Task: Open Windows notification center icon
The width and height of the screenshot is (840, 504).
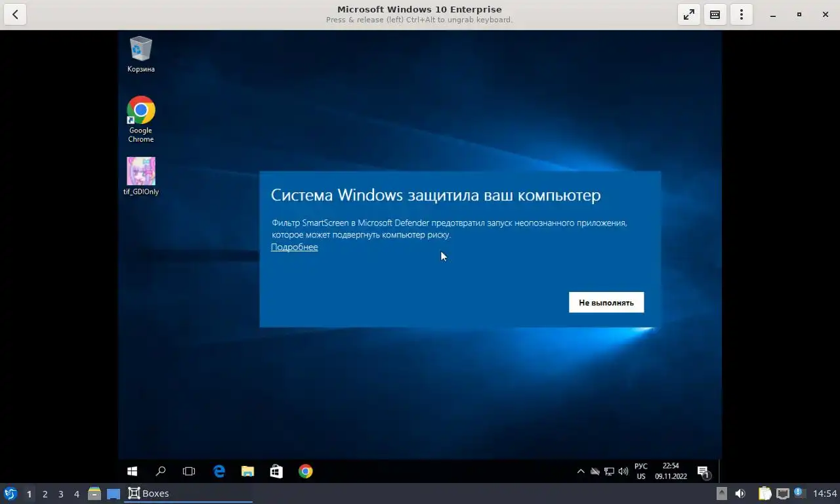Action: point(703,471)
